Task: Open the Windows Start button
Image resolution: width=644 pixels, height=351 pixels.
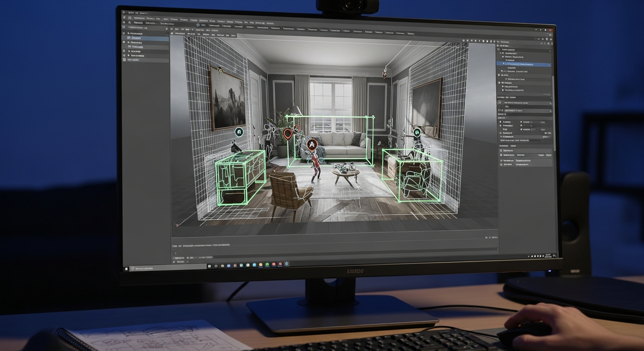Action: tap(127, 268)
